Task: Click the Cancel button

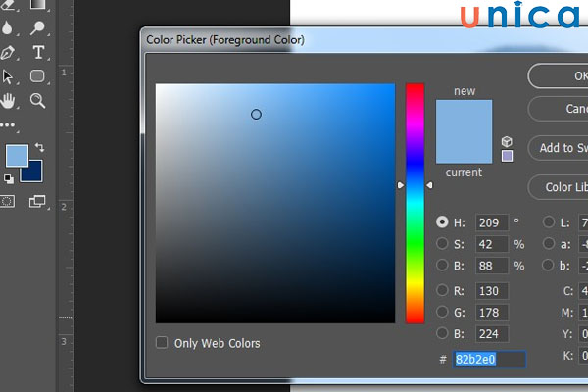Action: click(558, 109)
